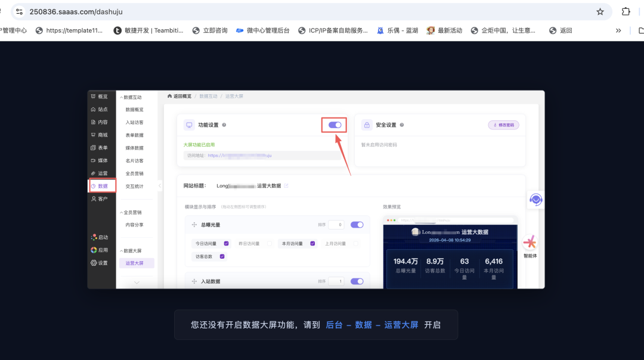Toggle the 总曝光量 module switch
This screenshot has height=360, width=644.
tap(357, 225)
